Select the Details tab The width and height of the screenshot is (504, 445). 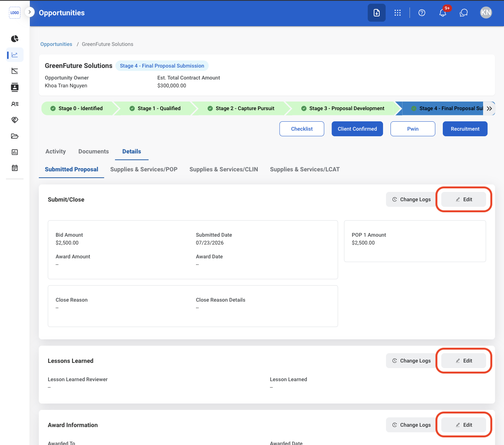click(x=132, y=151)
